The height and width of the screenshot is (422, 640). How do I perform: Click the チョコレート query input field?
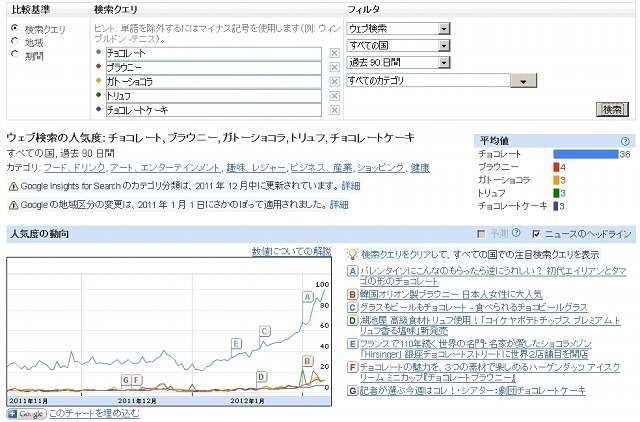click(x=214, y=53)
